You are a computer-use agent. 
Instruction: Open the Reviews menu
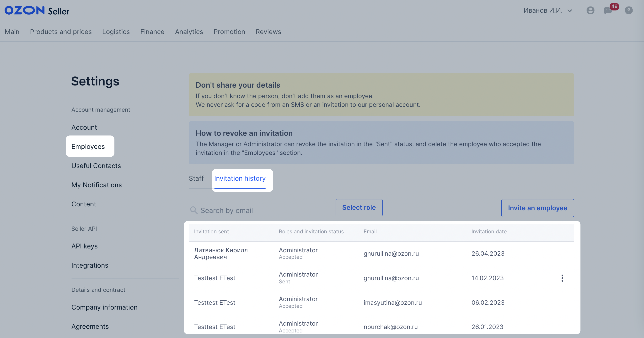click(268, 32)
